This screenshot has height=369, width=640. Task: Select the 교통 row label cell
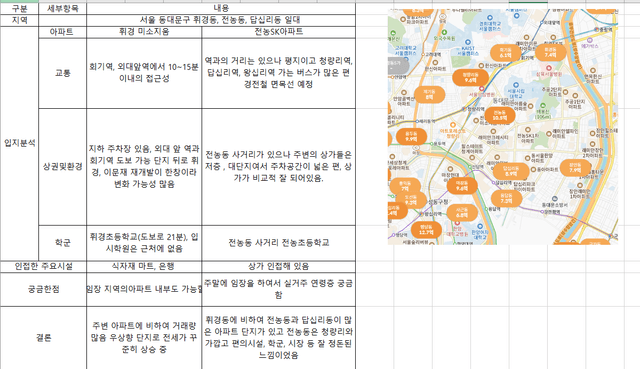[62, 73]
